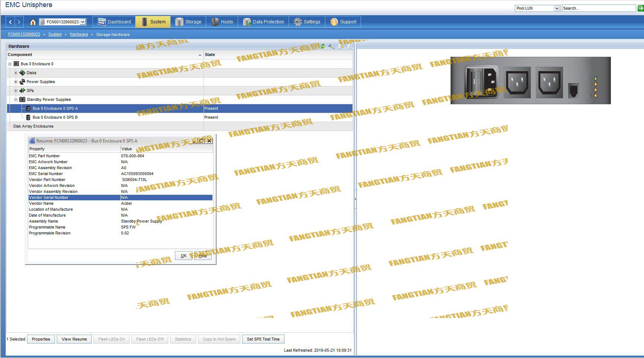This screenshot has height=358, width=644.
Task: Click the splitter collapse arrow between panels
Action: coord(355,199)
